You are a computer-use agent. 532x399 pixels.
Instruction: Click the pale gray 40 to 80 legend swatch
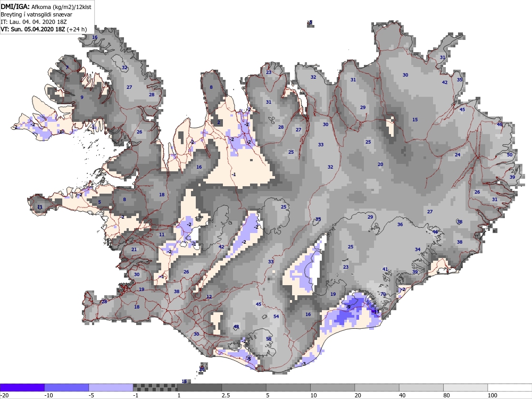click(x=421, y=387)
